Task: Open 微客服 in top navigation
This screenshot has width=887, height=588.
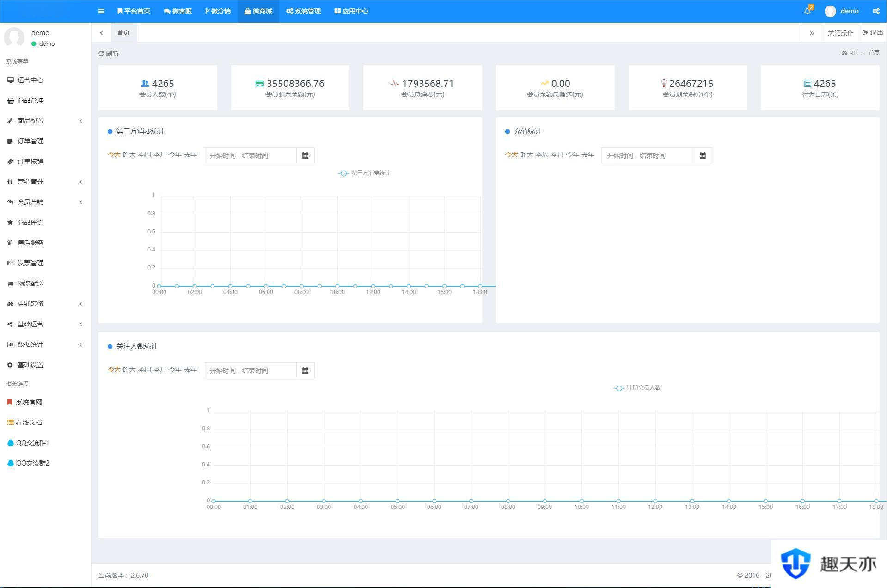Action: tap(177, 11)
